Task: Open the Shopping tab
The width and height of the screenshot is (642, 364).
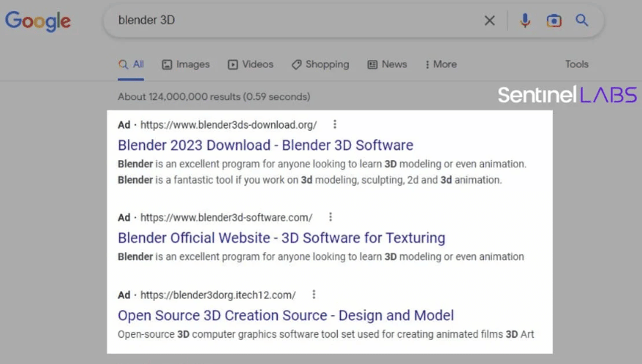Action: pyautogui.click(x=320, y=64)
